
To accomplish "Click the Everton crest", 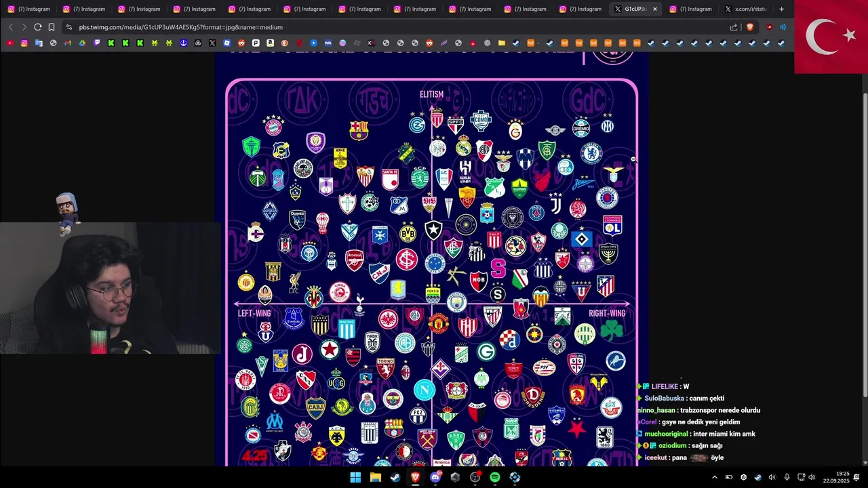I will pos(294,318).
